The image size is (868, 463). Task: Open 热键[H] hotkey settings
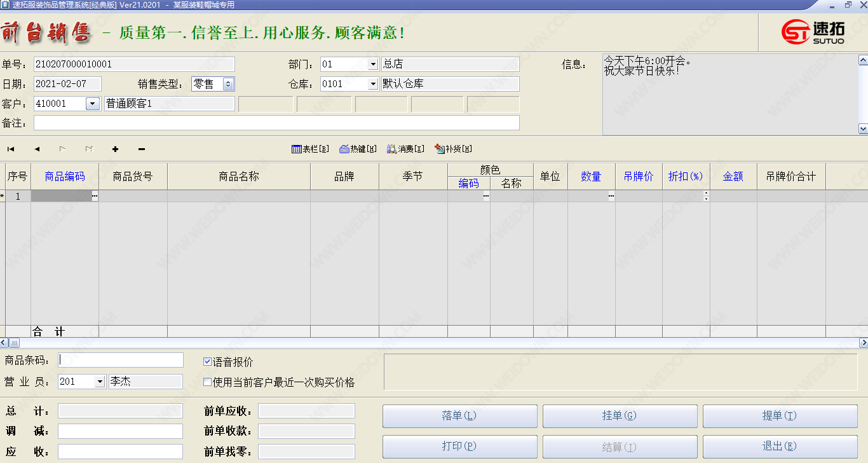(x=358, y=149)
